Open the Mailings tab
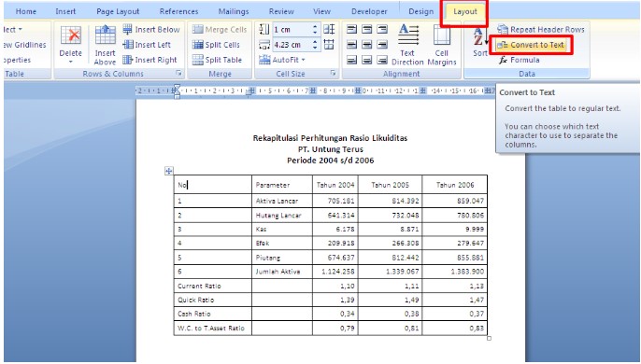 [x=234, y=11]
